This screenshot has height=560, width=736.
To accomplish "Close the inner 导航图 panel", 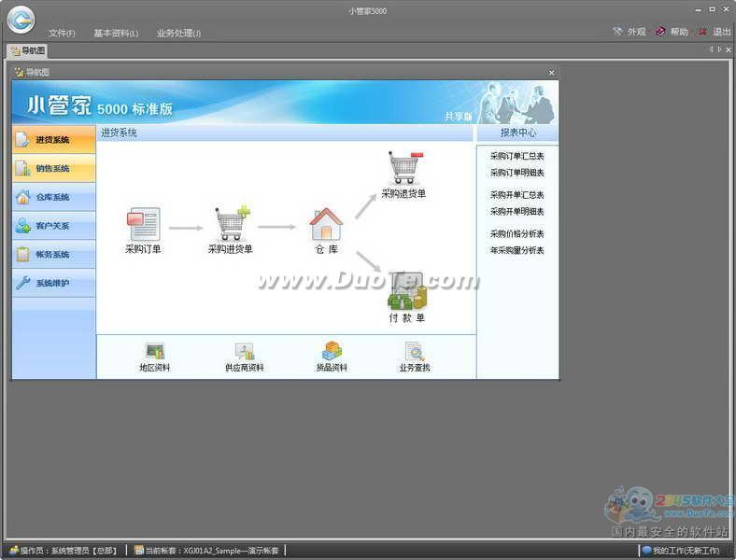I will pos(551,73).
